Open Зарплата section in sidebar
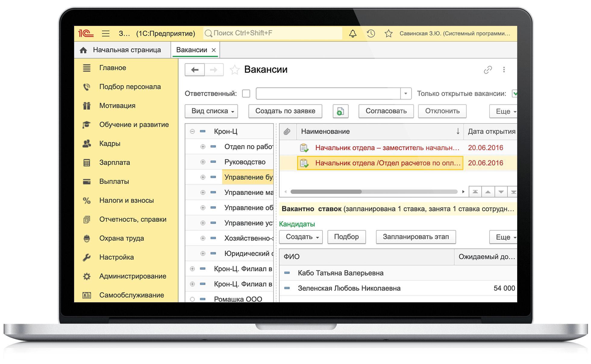Screen dimensions: 591x364 pos(114,162)
